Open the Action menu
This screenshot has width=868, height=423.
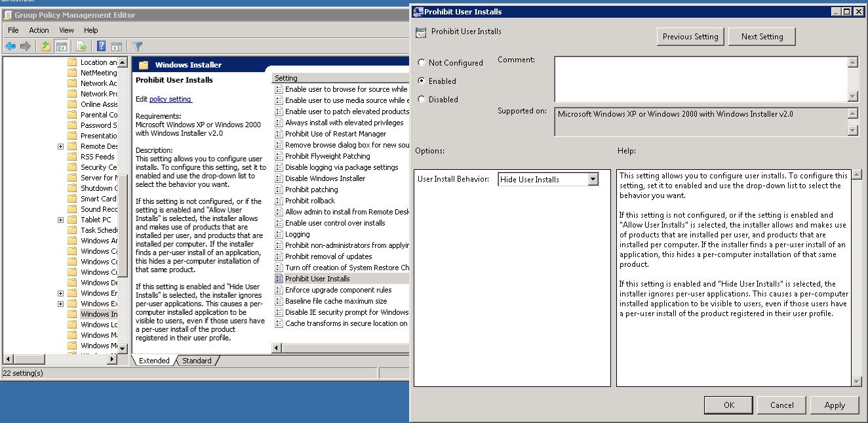click(39, 30)
